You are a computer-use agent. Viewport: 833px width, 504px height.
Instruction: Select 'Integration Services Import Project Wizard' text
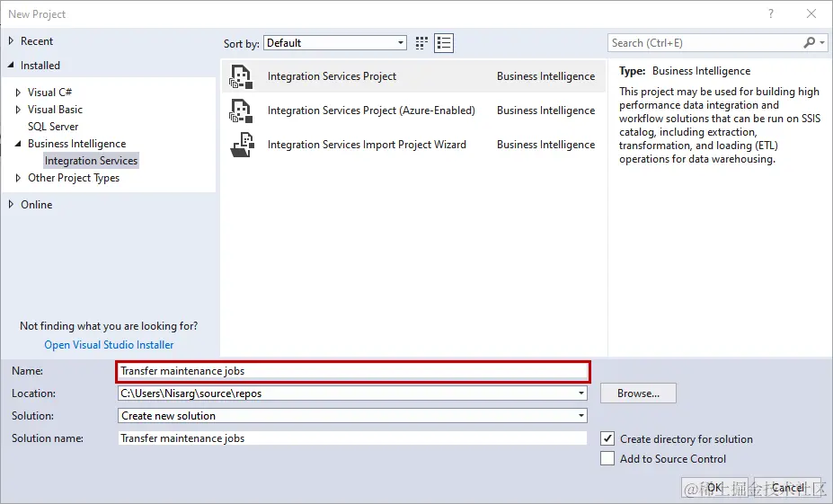367,145
